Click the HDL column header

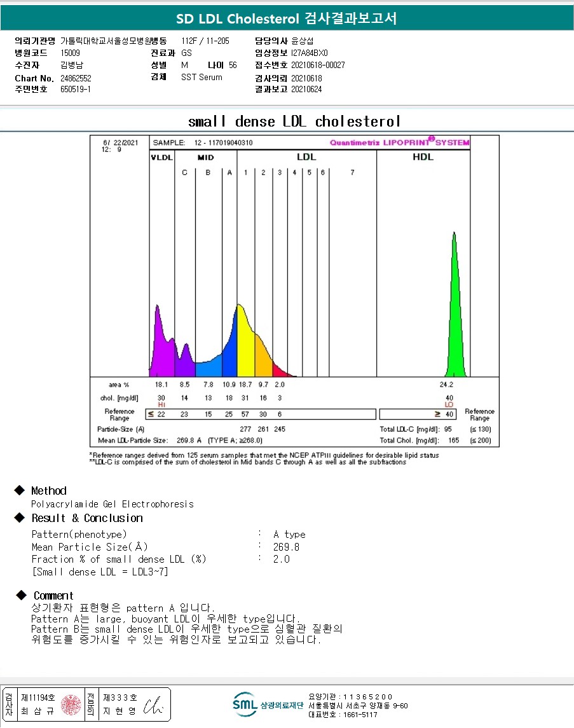[x=423, y=157]
